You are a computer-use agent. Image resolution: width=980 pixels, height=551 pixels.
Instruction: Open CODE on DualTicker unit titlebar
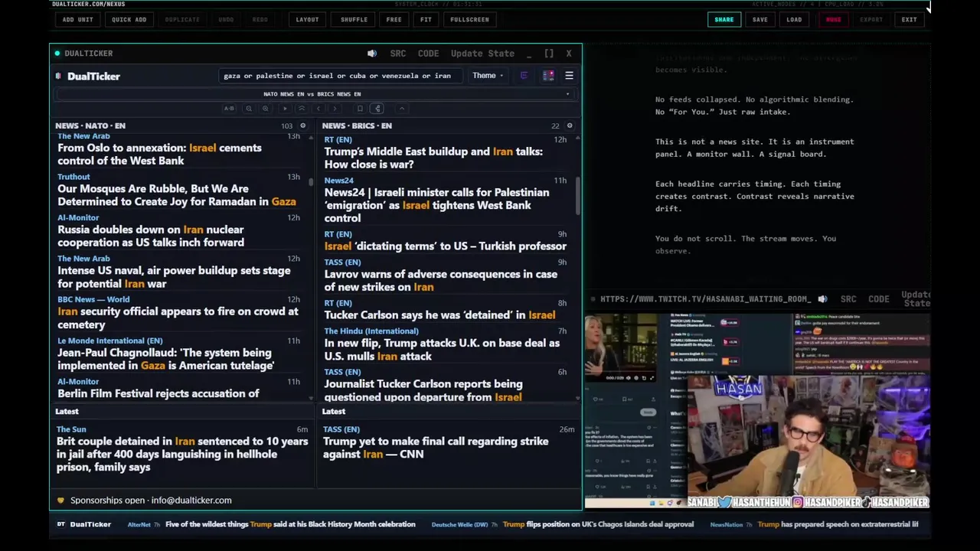point(428,54)
